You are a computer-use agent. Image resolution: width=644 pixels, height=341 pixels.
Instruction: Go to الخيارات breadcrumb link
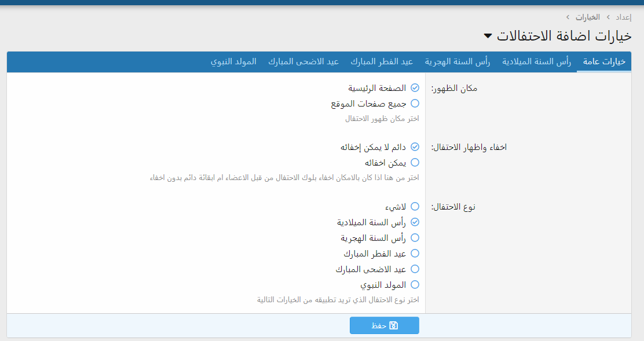pyautogui.click(x=587, y=17)
